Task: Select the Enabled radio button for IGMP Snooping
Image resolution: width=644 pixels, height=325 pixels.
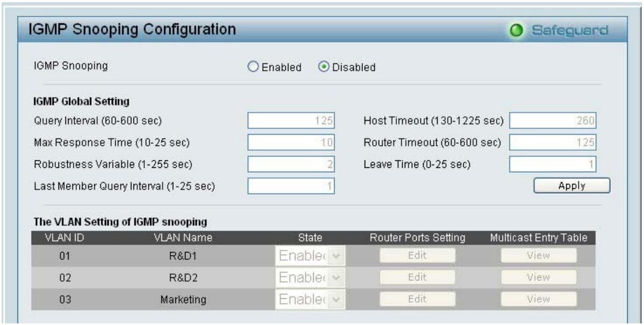Action: point(254,67)
